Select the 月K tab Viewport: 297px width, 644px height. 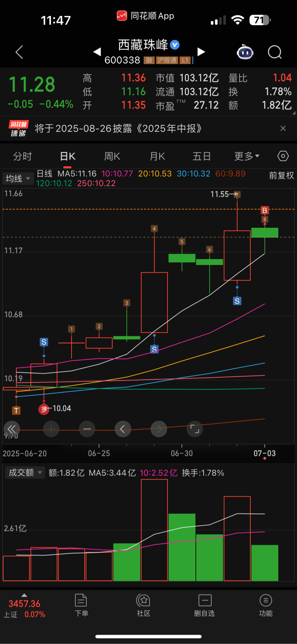pyautogui.click(x=157, y=156)
